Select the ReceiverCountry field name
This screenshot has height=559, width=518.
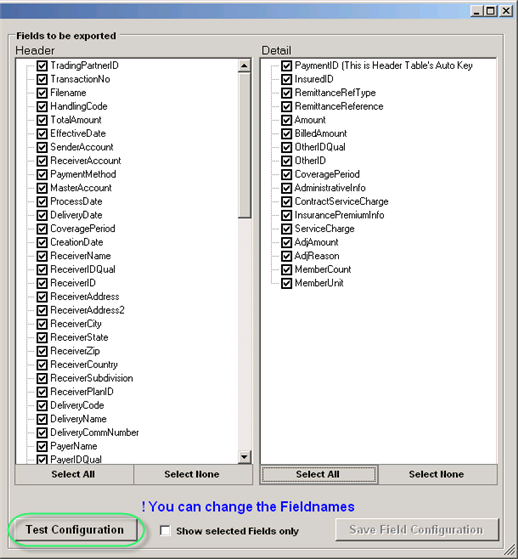[84, 365]
